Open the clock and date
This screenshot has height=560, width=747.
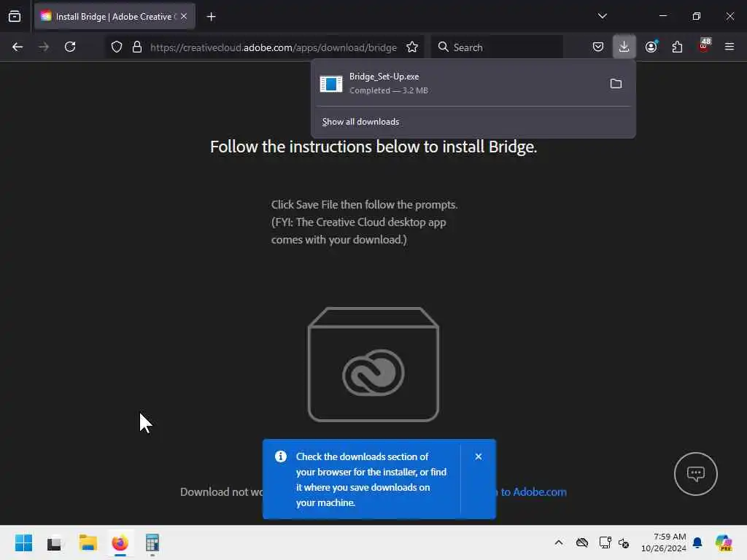coord(664,542)
